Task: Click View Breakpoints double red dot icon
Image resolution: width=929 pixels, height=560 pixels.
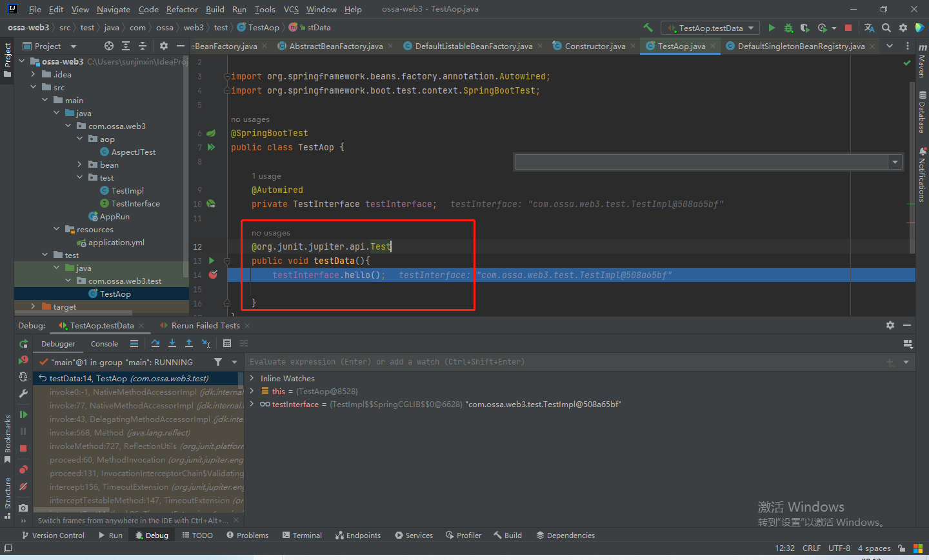Action: [23, 469]
